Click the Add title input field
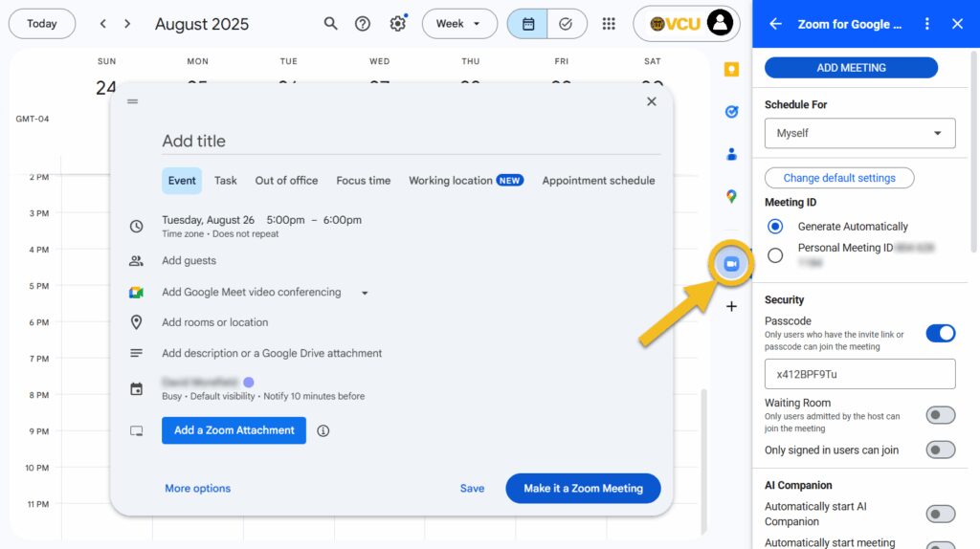980x549 pixels. pyautogui.click(x=410, y=141)
